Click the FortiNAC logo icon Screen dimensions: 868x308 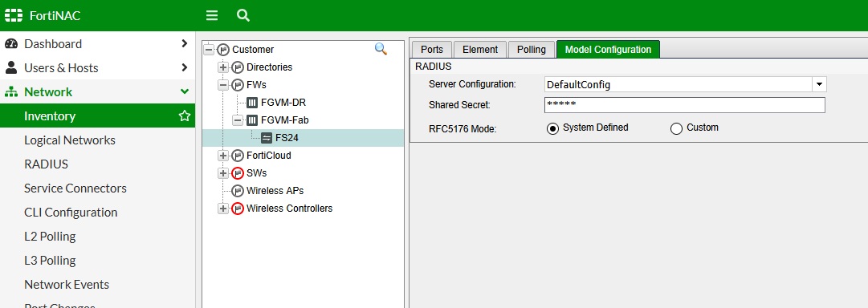[x=14, y=15]
